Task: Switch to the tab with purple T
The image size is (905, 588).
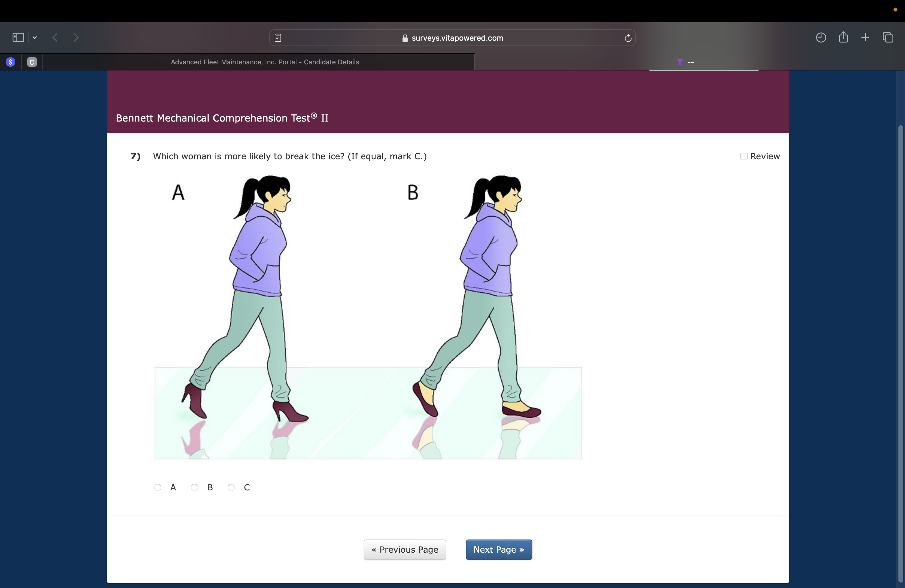Action: (684, 62)
